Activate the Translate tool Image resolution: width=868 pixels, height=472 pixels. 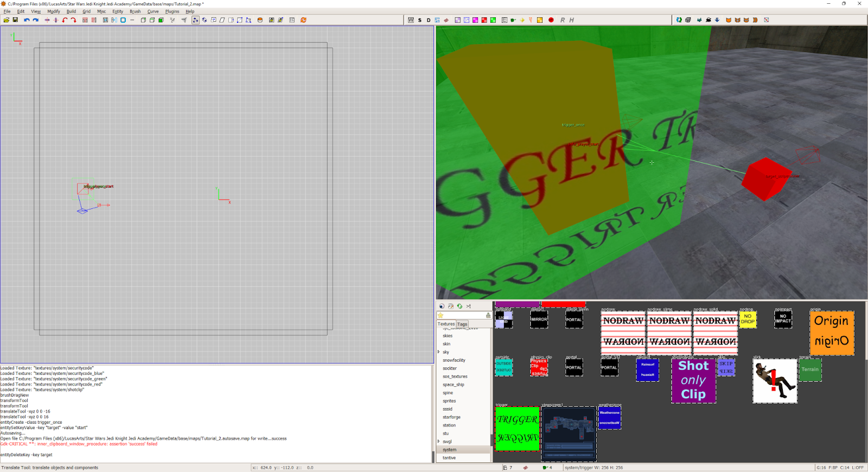195,20
